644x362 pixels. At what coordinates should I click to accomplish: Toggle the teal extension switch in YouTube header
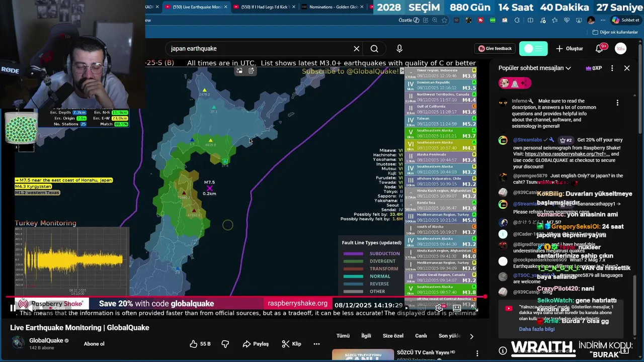[533, 49]
